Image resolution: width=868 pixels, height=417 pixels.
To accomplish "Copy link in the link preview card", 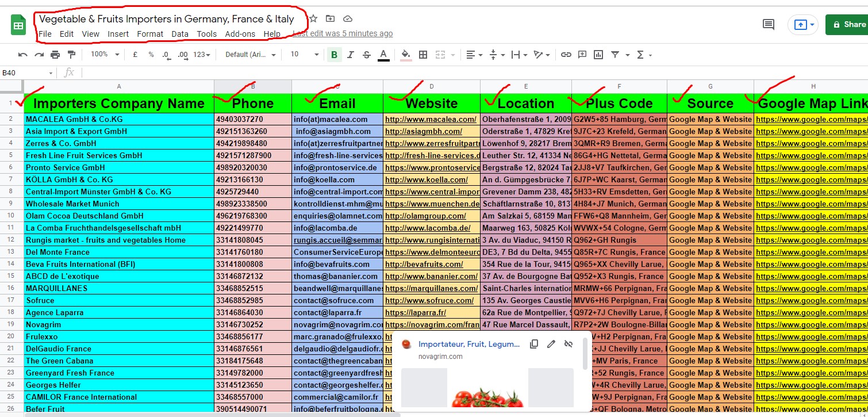I will pyautogui.click(x=534, y=344).
